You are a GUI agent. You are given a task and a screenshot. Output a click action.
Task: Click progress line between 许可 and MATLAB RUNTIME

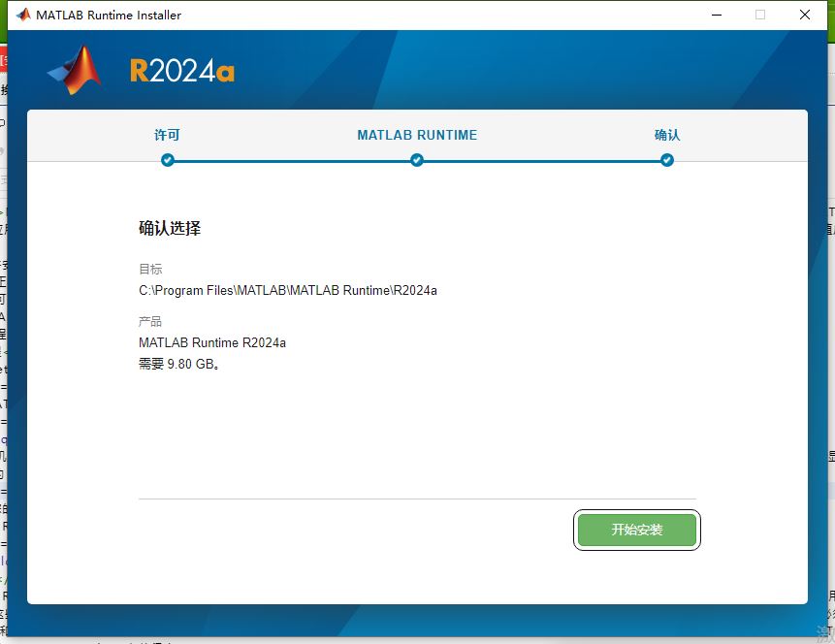tap(291, 160)
